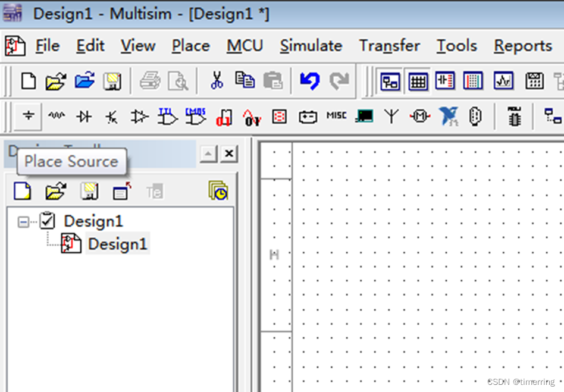Viewport: 564px width, 392px height.
Task: Close the Design Toolbox panel
Action: pos(229,153)
